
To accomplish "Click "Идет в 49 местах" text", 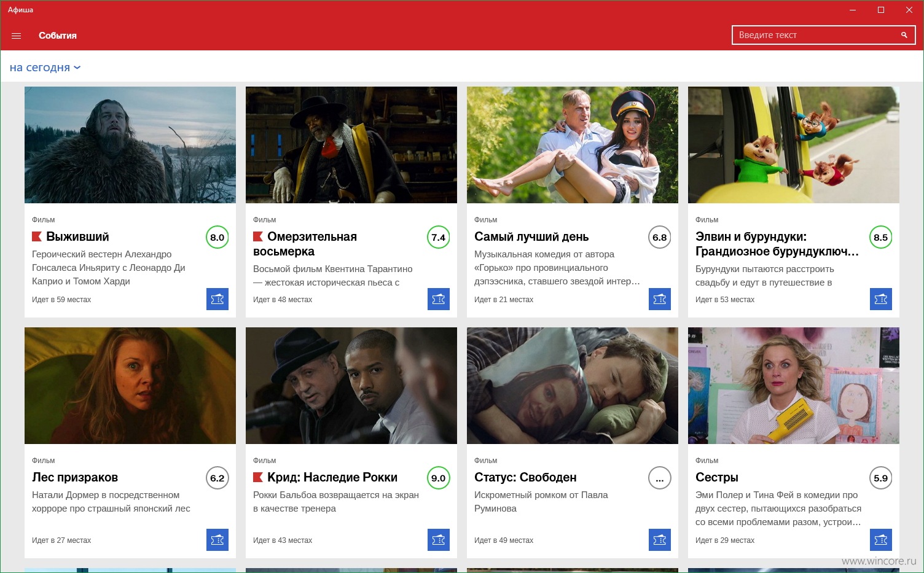I will pos(504,540).
